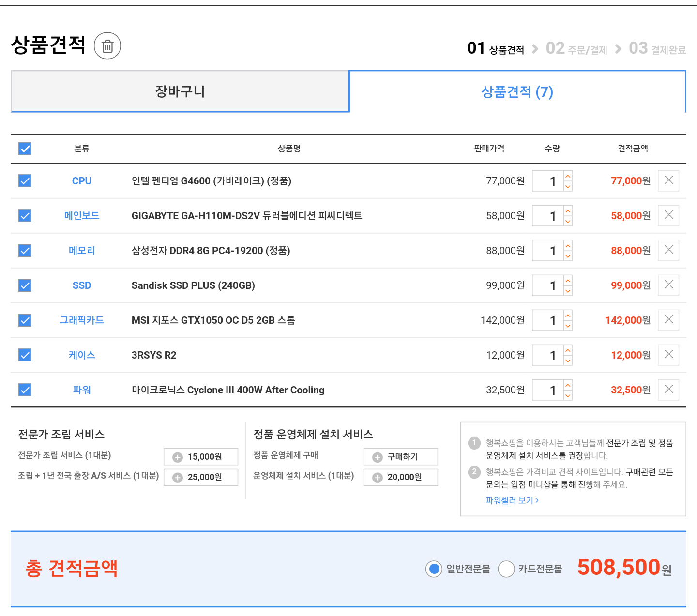
Task: Select the 일반전문몰 radio button
Action: [x=434, y=569]
